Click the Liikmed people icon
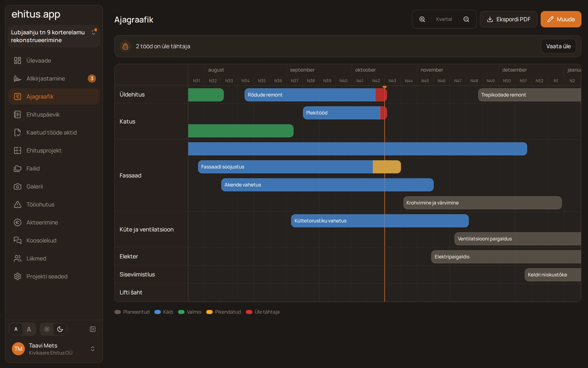This screenshot has height=368, width=588. (18, 258)
